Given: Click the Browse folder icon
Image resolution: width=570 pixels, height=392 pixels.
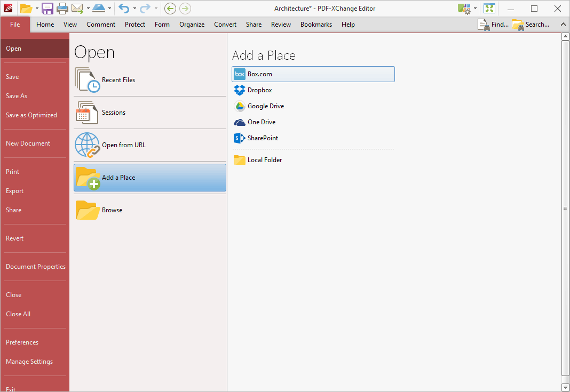Looking at the screenshot, I should 88,210.
